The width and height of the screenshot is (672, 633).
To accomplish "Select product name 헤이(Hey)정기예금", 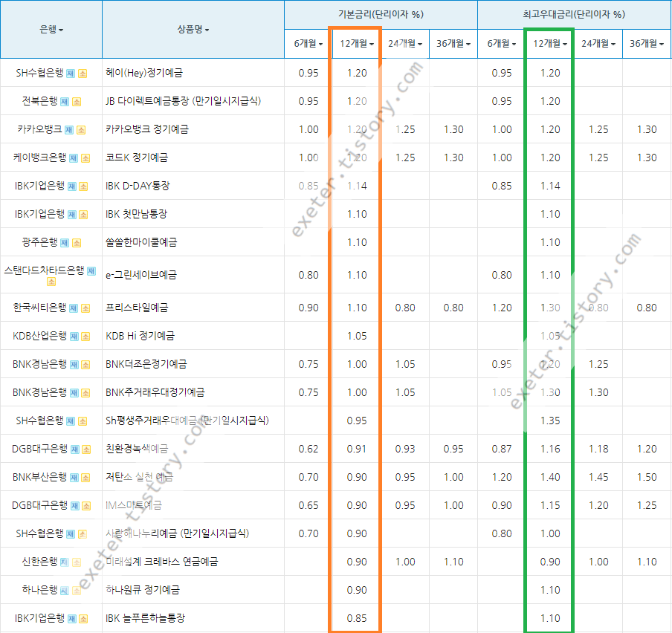I will click(144, 73).
